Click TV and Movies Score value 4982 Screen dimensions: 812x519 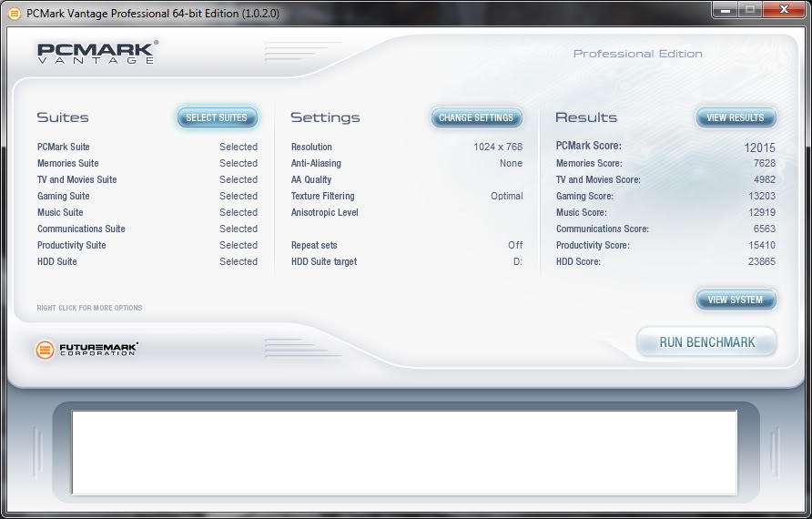point(765,179)
